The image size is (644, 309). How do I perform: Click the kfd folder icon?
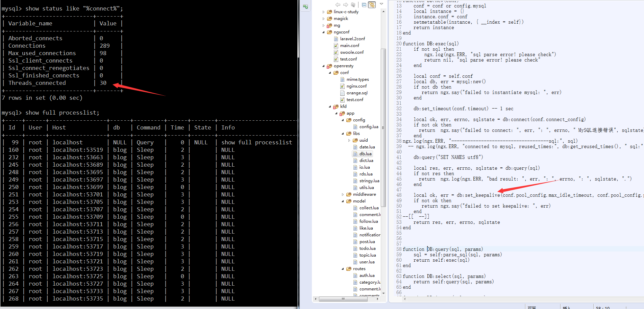click(x=336, y=106)
